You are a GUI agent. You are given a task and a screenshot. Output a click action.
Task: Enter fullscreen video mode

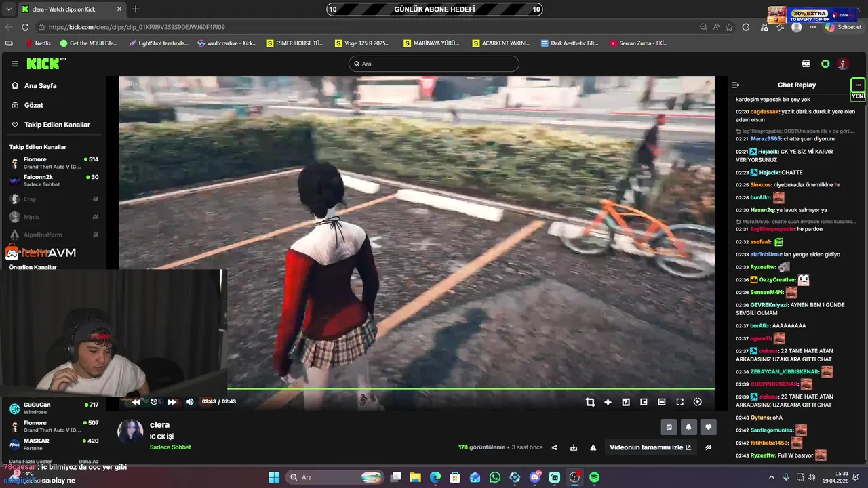[x=679, y=402]
